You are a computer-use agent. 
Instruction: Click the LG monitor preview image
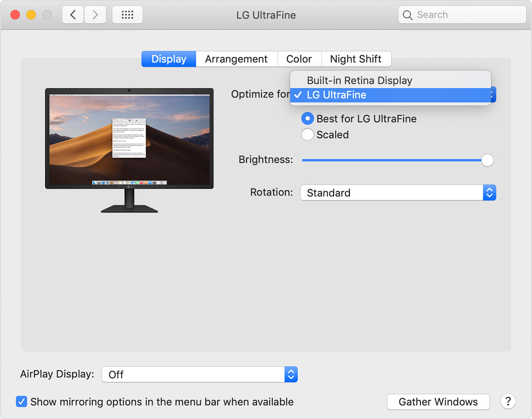point(129,150)
